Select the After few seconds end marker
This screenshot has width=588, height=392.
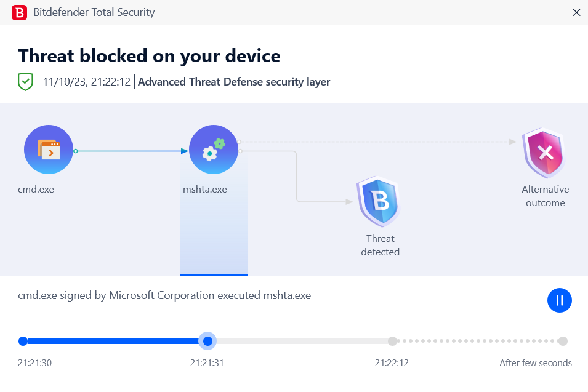click(563, 341)
